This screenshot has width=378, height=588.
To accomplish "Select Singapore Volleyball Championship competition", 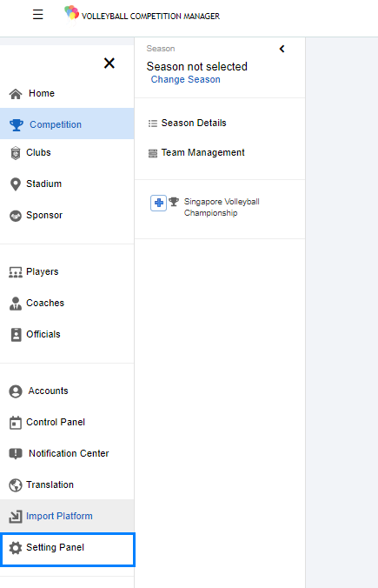I will pyautogui.click(x=222, y=207).
